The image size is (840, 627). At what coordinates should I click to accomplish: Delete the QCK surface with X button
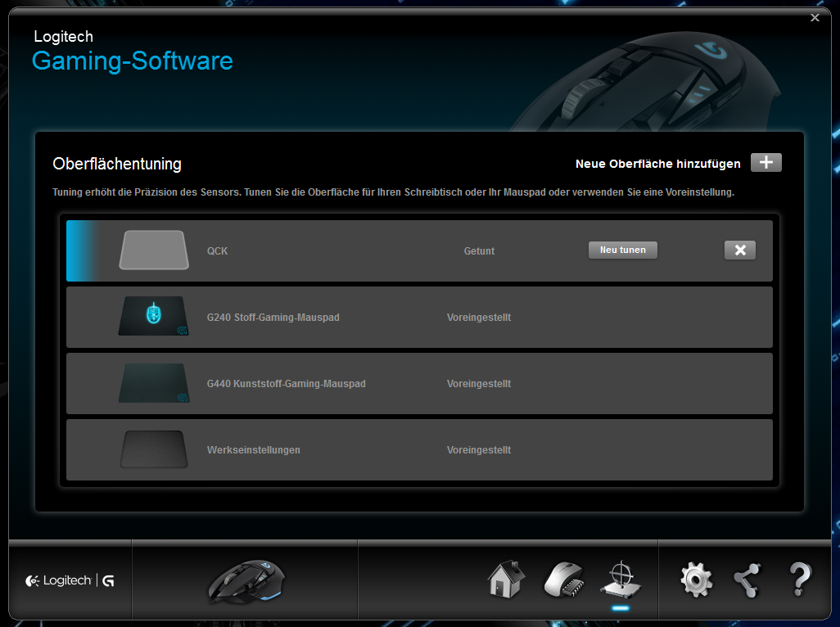pyautogui.click(x=740, y=250)
